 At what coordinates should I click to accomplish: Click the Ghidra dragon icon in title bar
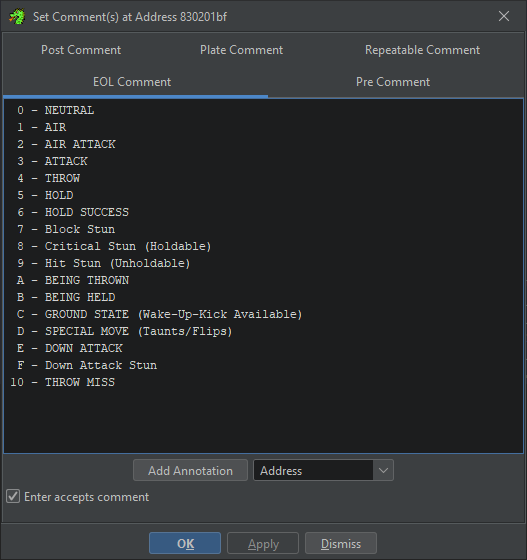point(17,17)
